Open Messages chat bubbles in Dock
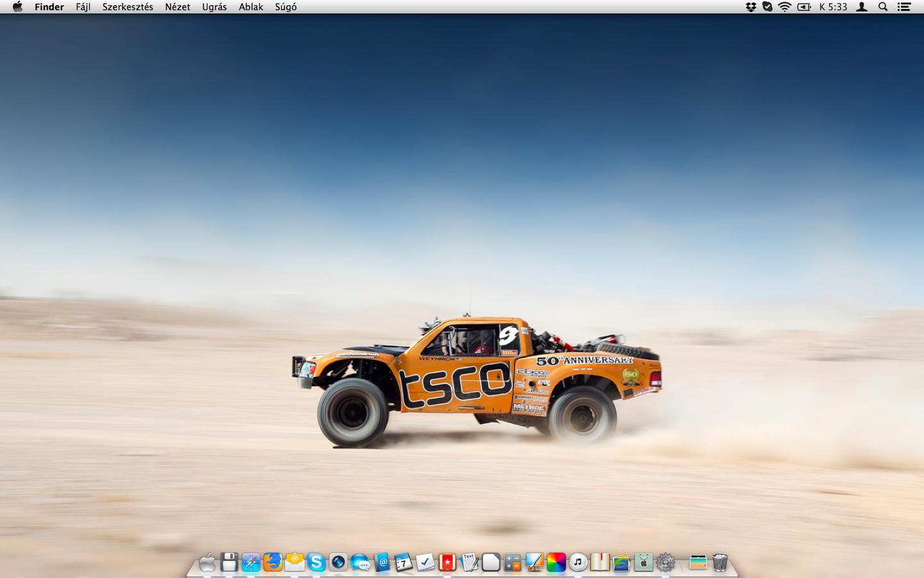 360,563
